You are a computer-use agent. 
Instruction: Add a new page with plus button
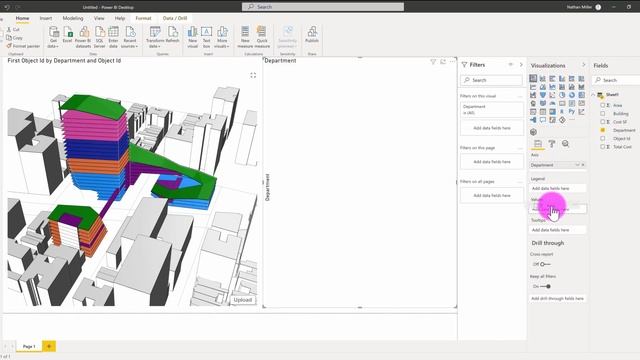49,346
